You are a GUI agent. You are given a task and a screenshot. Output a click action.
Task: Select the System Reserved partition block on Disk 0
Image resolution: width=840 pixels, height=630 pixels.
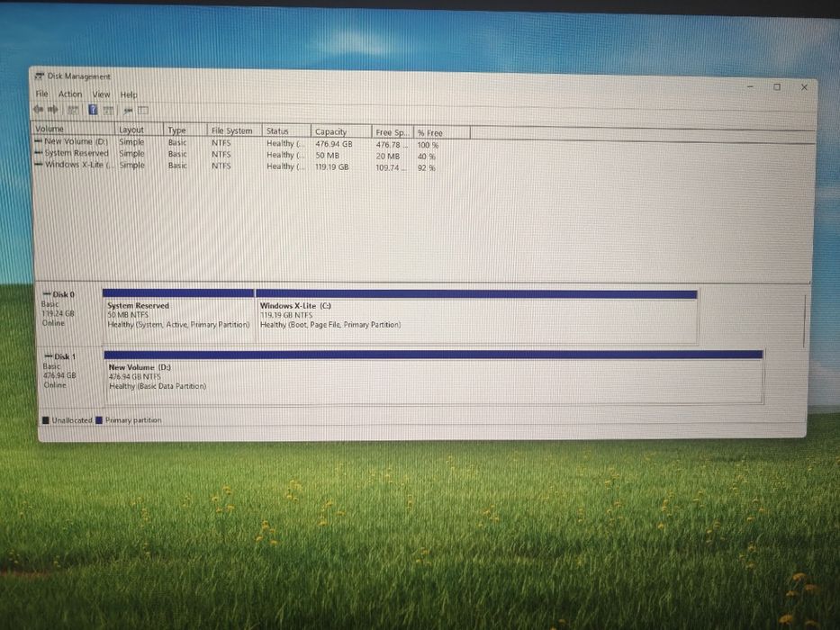178,315
